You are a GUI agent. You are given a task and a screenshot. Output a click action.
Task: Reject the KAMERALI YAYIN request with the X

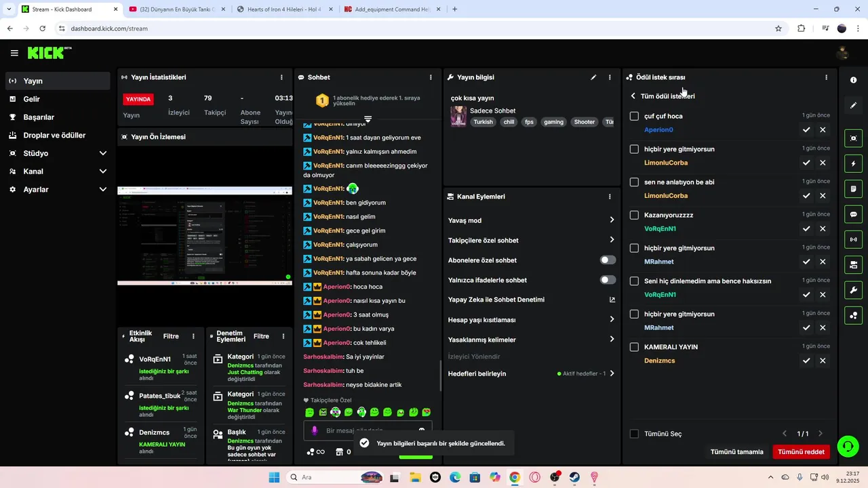(x=823, y=361)
